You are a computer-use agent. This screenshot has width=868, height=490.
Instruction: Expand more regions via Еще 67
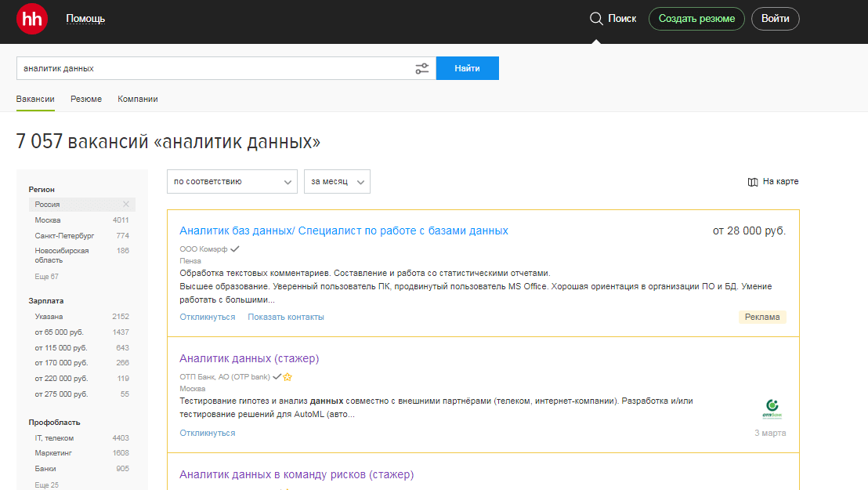[x=46, y=277]
